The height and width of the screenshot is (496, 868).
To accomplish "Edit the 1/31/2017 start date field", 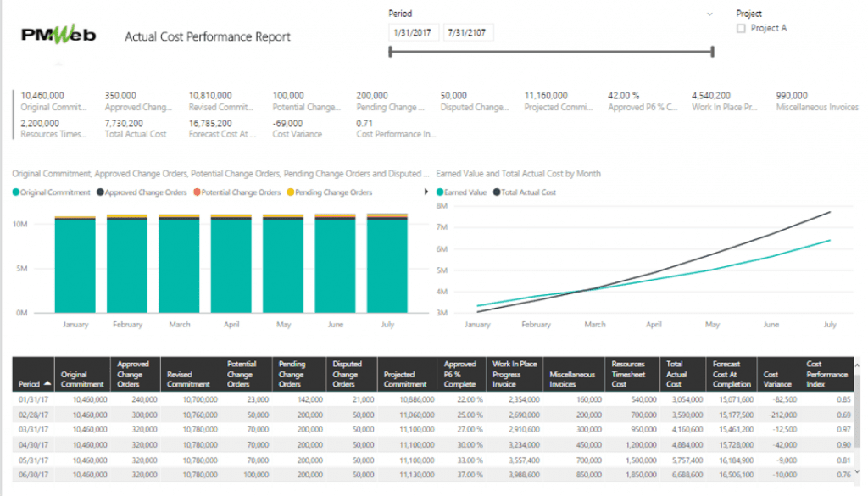I will (414, 33).
